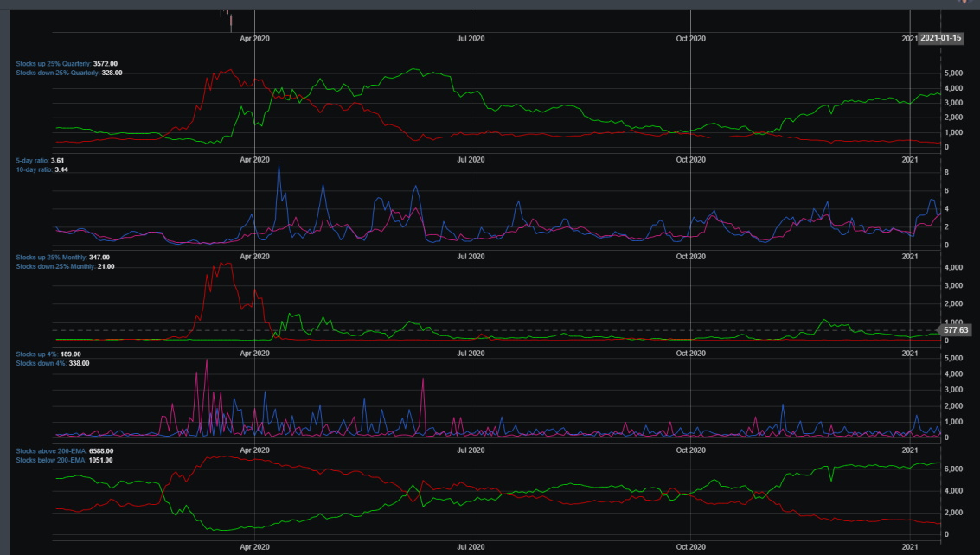Click the 'Stocks below 200-EMA' legend label
This screenshot has width=980, height=555.
[x=51, y=461]
